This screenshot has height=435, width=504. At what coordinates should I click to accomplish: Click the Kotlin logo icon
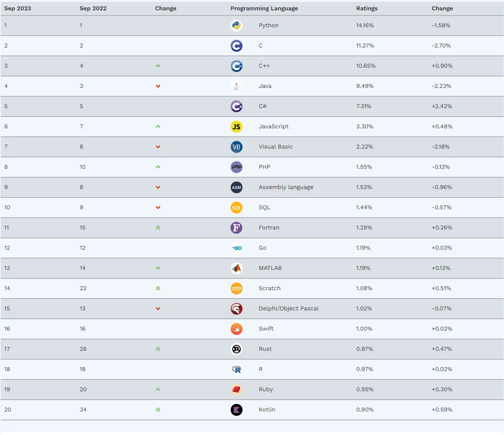click(x=236, y=410)
